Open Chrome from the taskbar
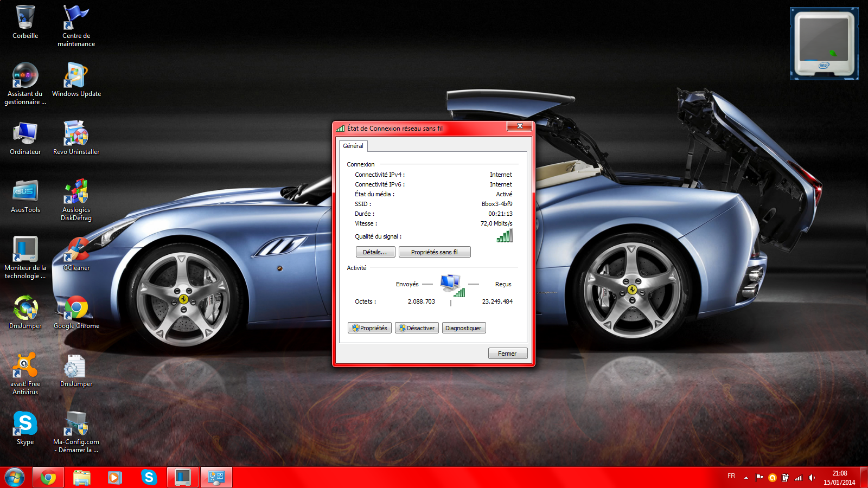 point(48,478)
